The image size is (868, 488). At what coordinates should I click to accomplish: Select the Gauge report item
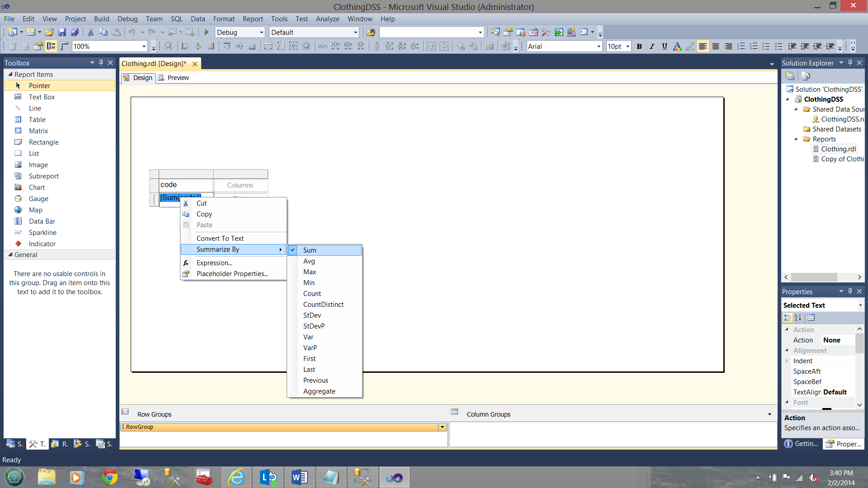[38, 199]
